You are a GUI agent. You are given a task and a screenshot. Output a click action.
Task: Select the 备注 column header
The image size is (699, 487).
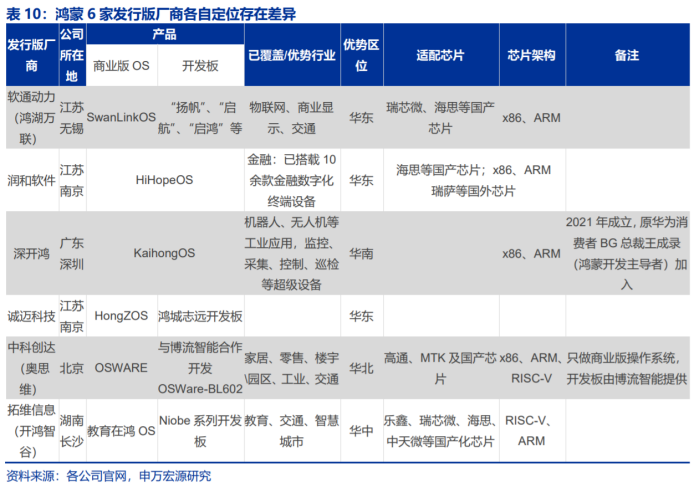tap(627, 55)
